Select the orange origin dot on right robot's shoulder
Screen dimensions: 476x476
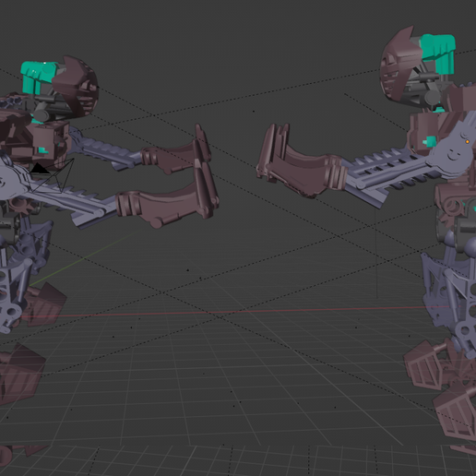coord(468,142)
